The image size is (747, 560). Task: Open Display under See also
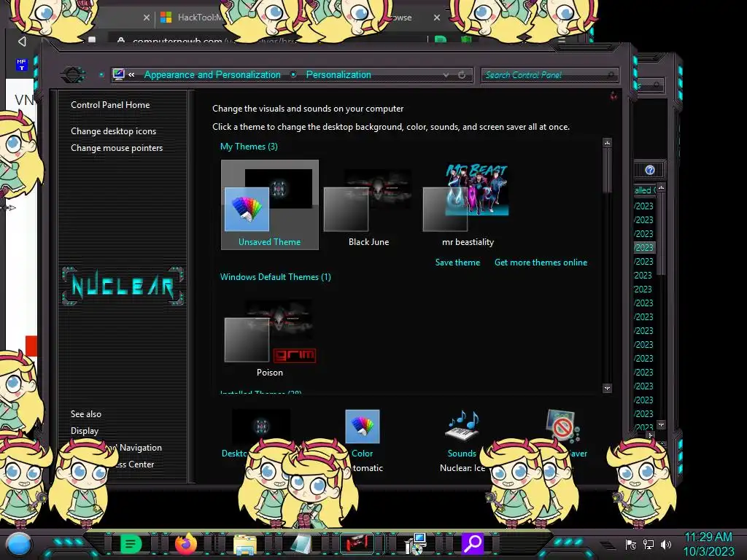click(85, 430)
